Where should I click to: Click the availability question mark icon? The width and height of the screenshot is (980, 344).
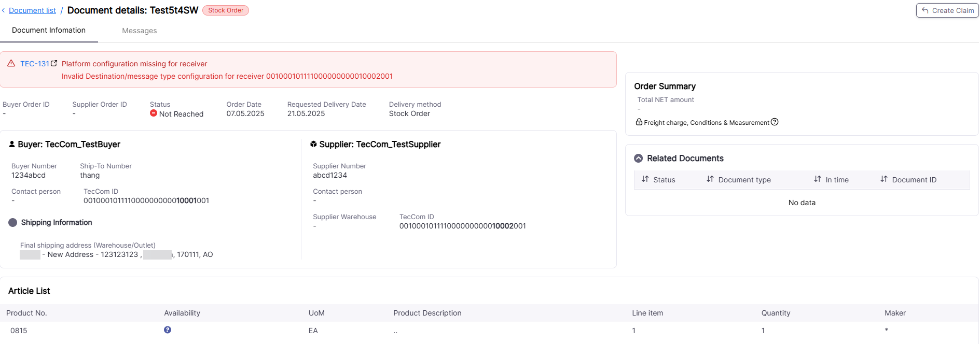pyautogui.click(x=168, y=329)
